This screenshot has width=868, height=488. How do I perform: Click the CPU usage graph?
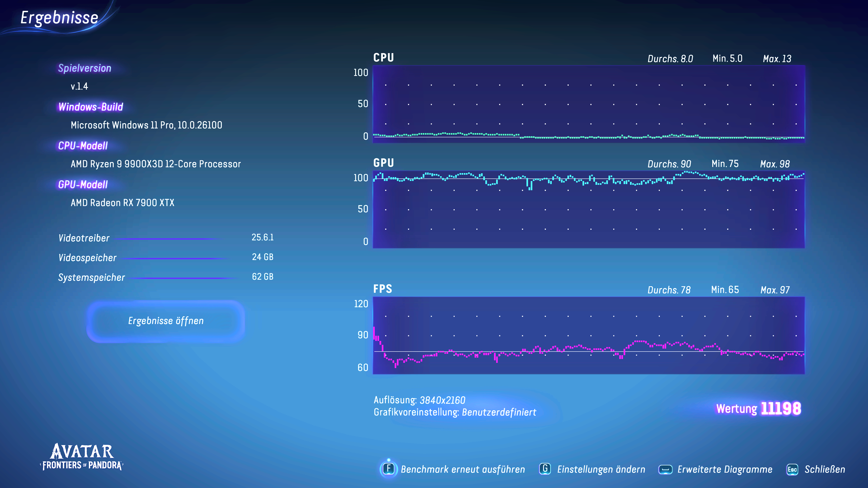click(588, 104)
